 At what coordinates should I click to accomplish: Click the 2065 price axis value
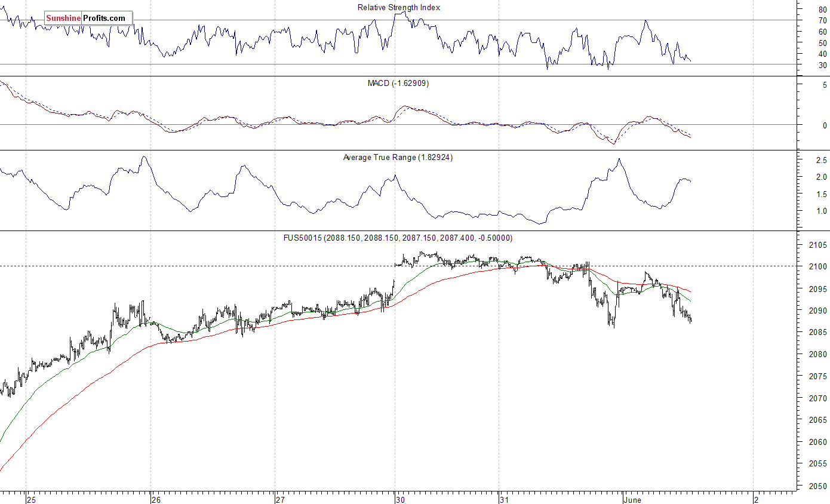click(x=819, y=420)
